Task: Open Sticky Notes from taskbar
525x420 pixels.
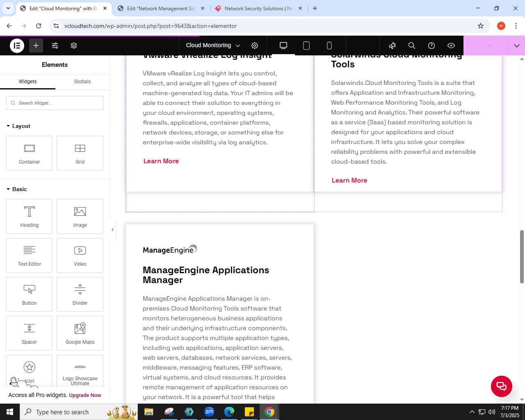Action: pyautogui.click(x=249, y=412)
